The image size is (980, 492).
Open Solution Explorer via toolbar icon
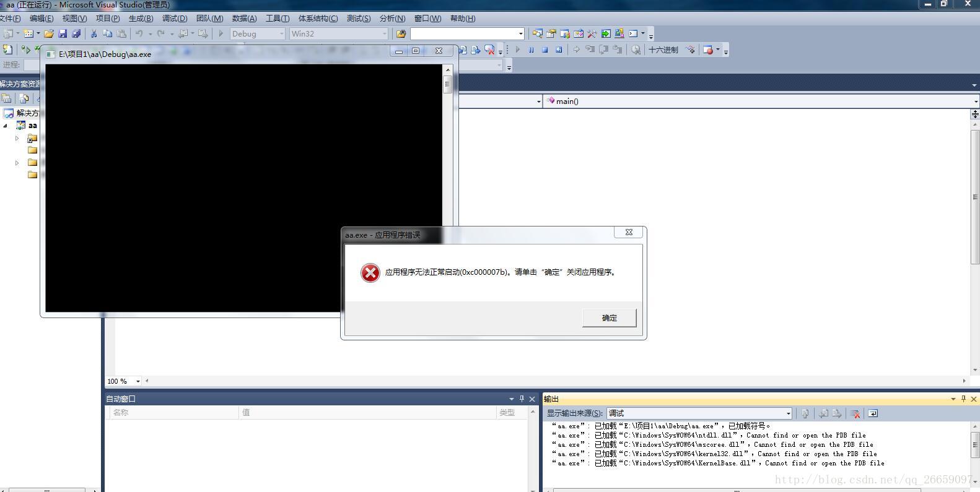[x=537, y=33]
